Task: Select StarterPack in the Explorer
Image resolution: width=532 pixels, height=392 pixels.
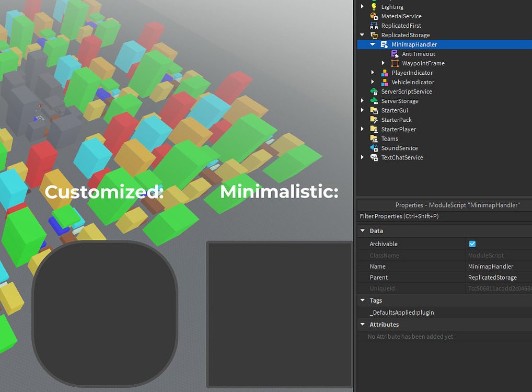Action: tap(396, 120)
